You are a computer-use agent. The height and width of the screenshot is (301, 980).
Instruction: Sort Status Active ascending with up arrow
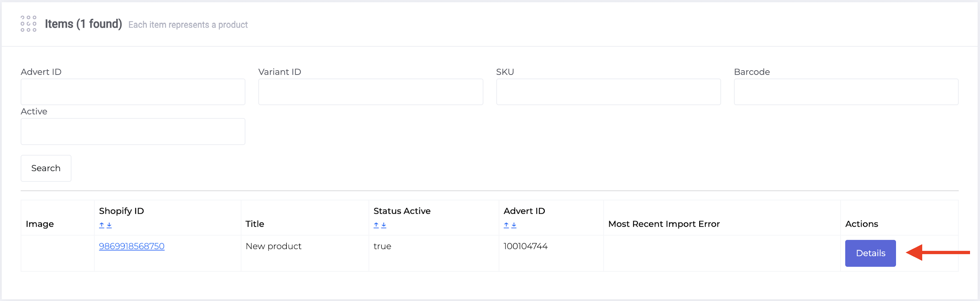[x=376, y=225]
